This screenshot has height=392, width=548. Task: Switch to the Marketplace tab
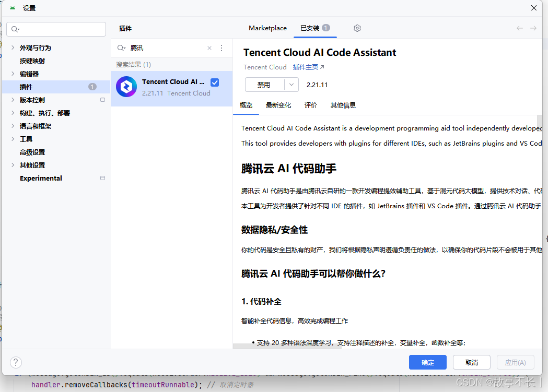click(267, 28)
